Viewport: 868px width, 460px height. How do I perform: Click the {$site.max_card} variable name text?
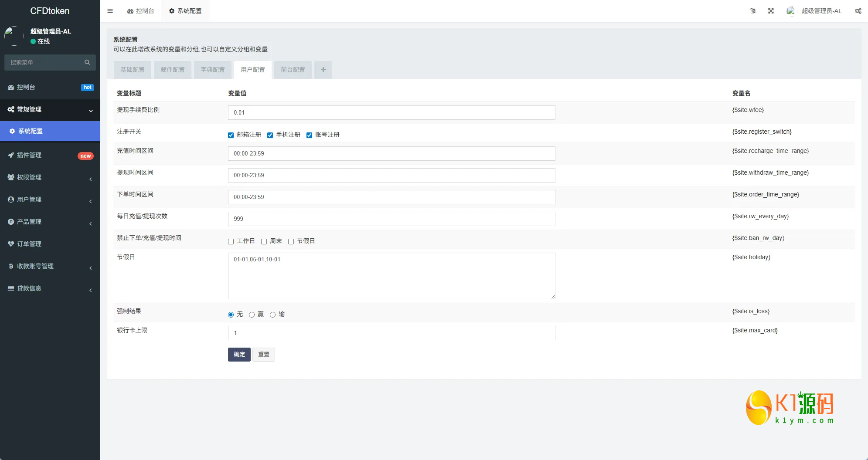[x=755, y=330]
